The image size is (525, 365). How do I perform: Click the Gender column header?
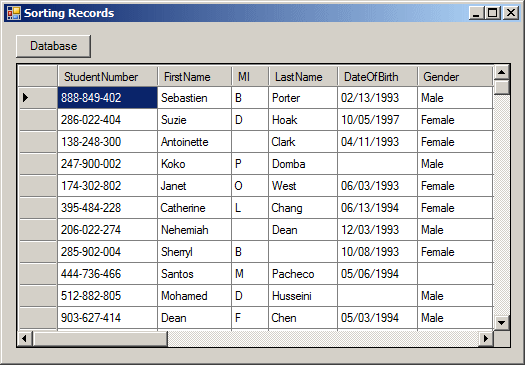pyautogui.click(x=455, y=77)
